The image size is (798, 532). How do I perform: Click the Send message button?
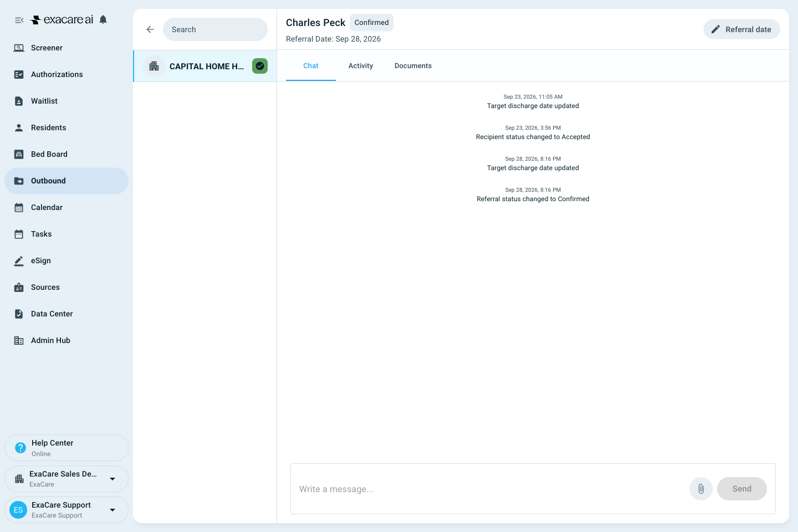[741, 489]
